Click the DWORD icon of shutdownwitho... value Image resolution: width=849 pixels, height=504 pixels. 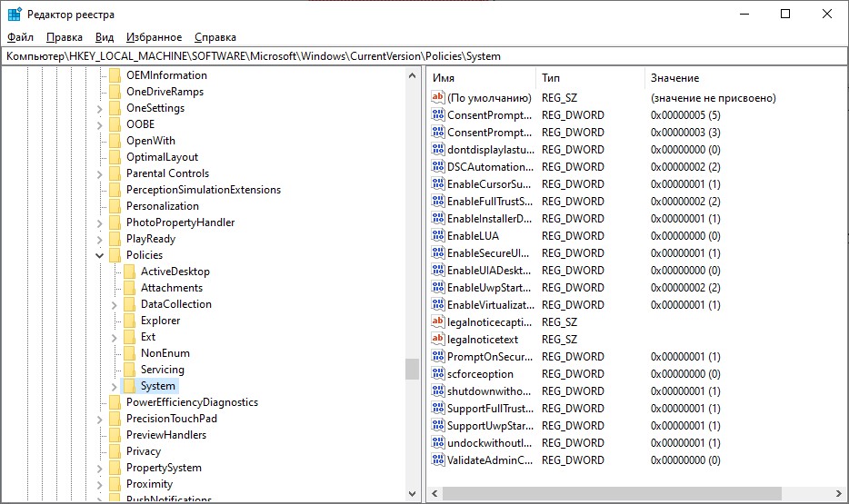[437, 390]
